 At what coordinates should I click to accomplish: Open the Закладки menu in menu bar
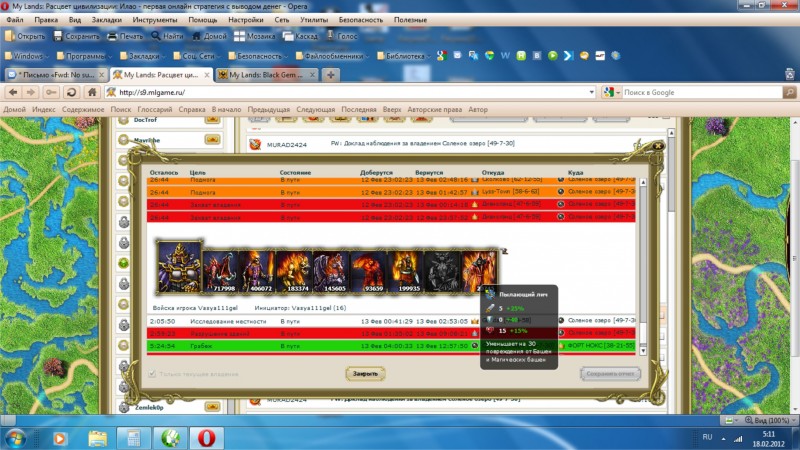[x=107, y=20]
